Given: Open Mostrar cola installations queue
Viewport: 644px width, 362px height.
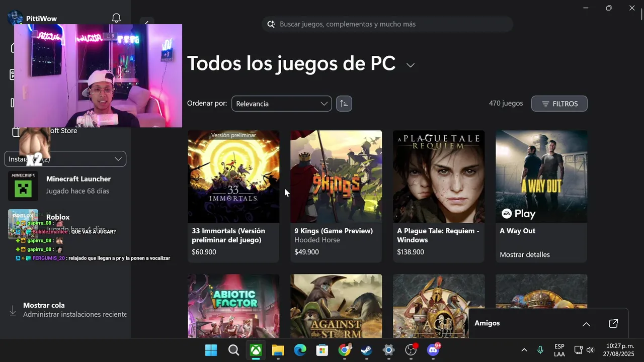Looking at the screenshot, I should [x=67, y=310].
